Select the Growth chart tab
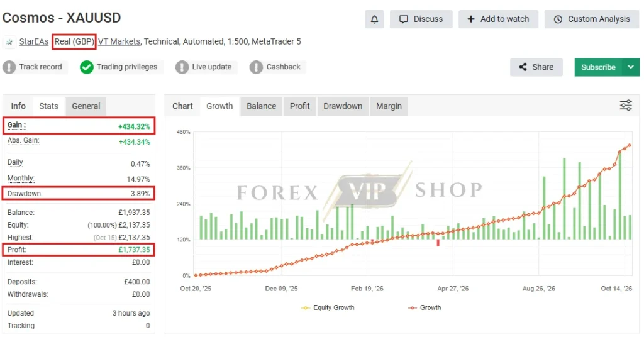Image resolution: width=644 pixels, height=337 pixels. tap(219, 106)
